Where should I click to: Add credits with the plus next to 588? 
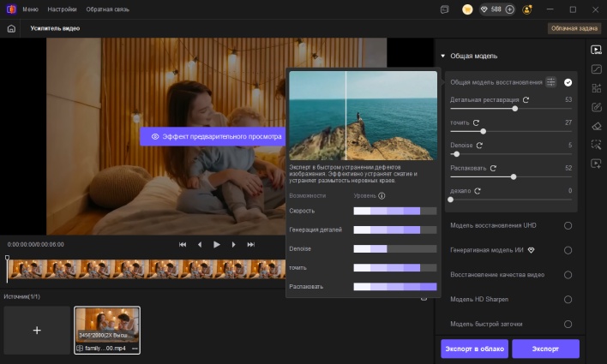point(510,9)
